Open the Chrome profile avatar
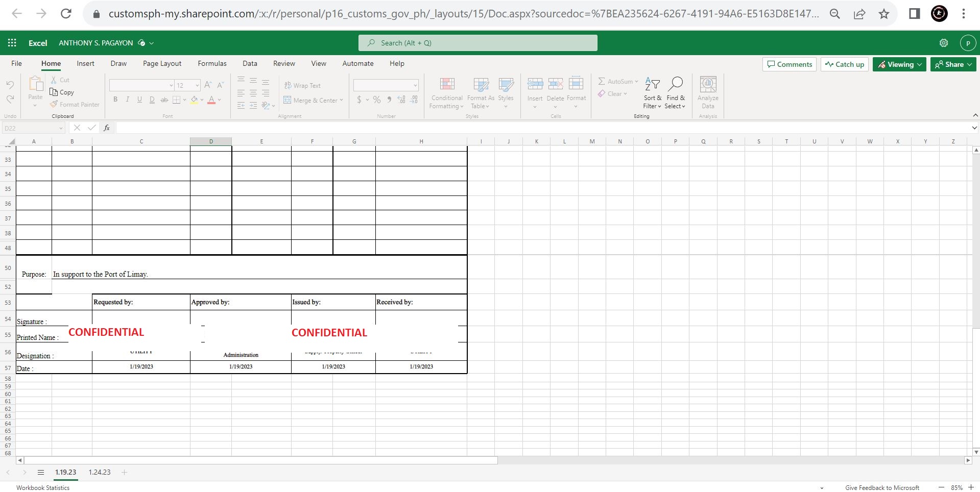This screenshot has height=492, width=980. pyautogui.click(x=939, y=14)
